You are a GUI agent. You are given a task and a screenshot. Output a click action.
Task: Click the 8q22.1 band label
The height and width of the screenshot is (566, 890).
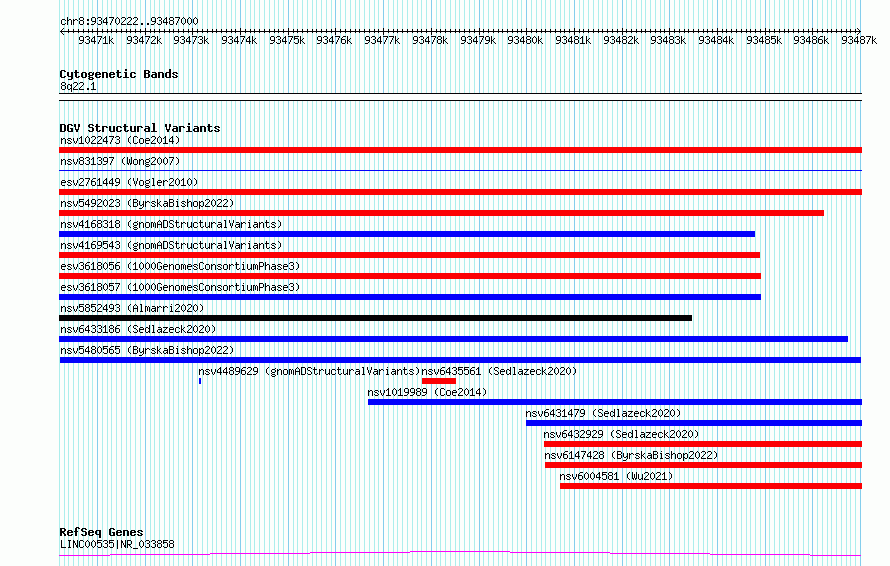point(78,86)
